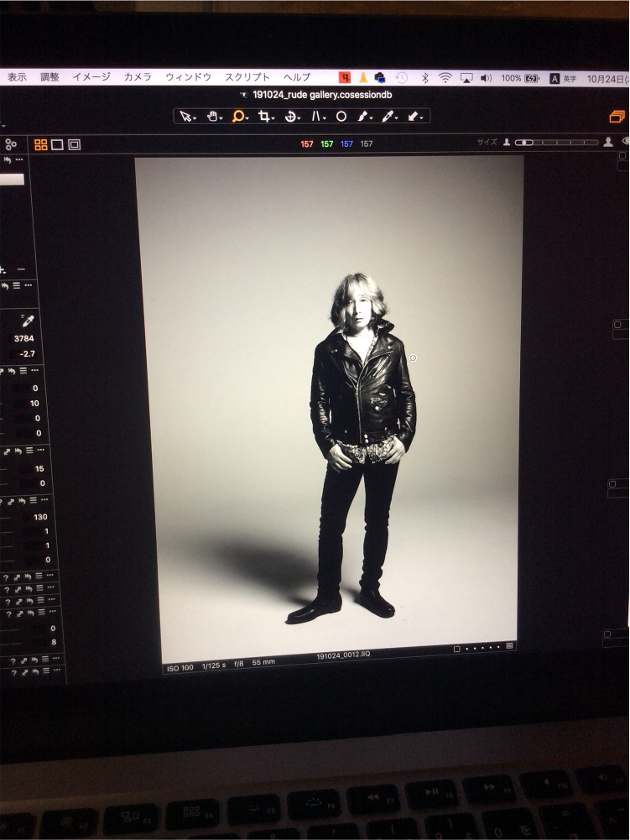Open presets list for panel with value 15
630x840 pixels.
pyautogui.click(x=29, y=451)
